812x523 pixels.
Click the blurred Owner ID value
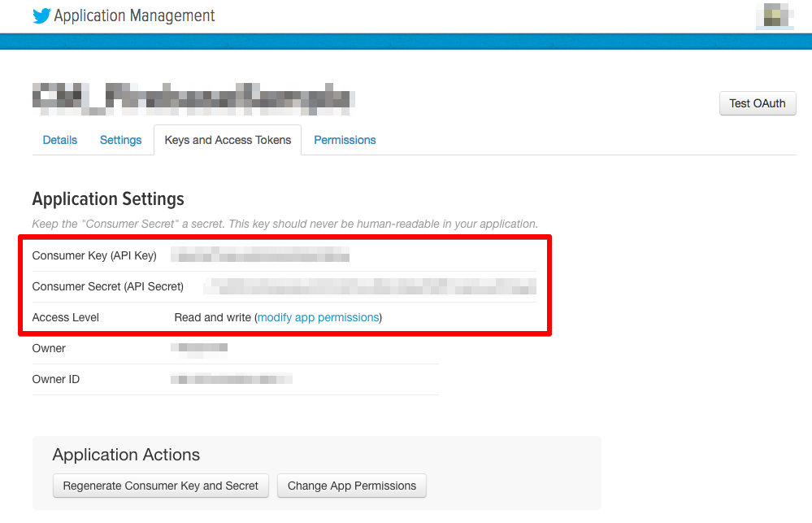pos(232,379)
